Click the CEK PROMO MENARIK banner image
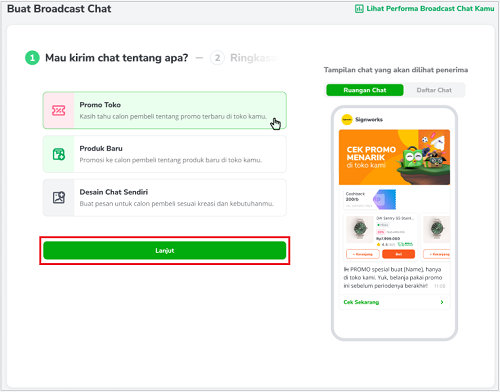500x392 pixels. point(394,157)
